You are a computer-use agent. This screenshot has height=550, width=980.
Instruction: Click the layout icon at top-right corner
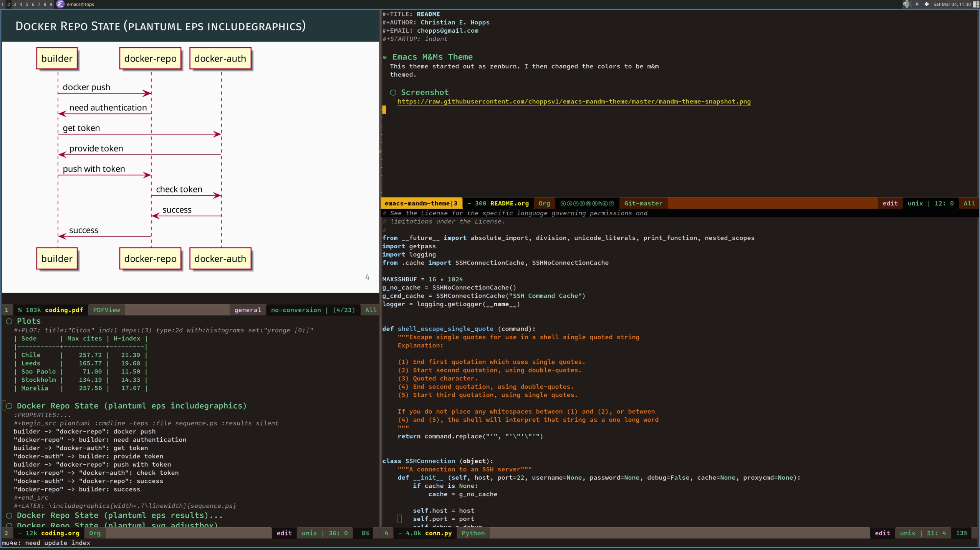(x=977, y=4)
